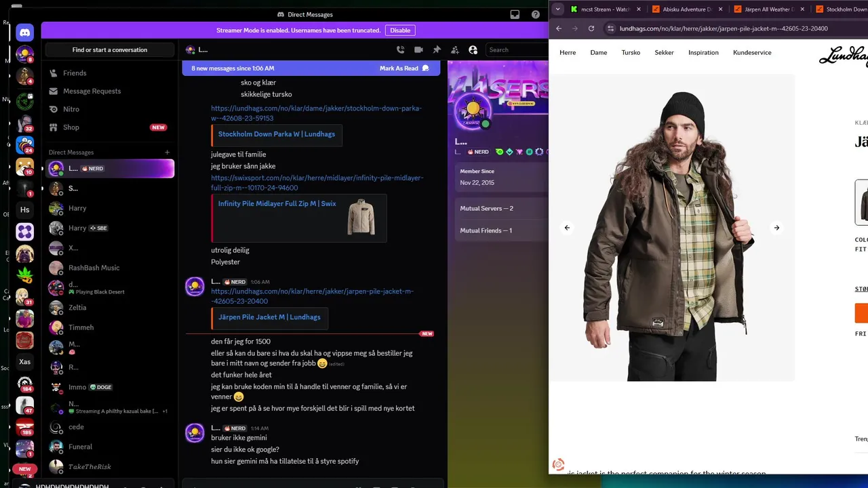Screen dimensions: 868x488
Task: Create DM with plus icon
Action: (167, 152)
